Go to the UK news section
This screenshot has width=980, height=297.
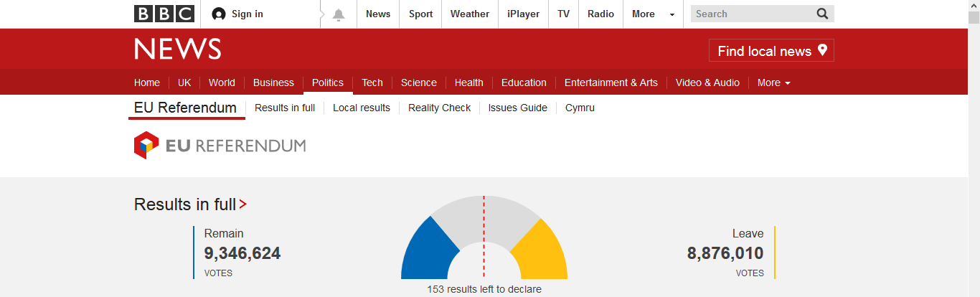[184, 82]
